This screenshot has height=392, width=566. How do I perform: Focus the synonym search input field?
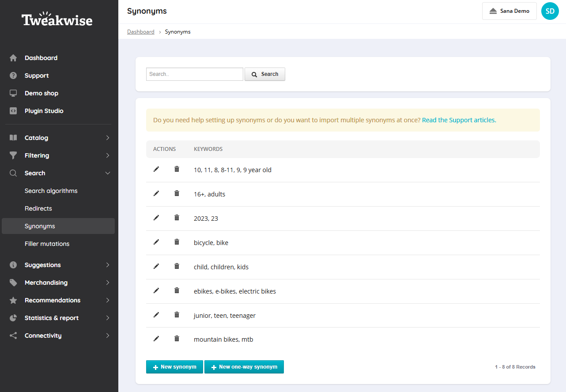(x=195, y=74)
